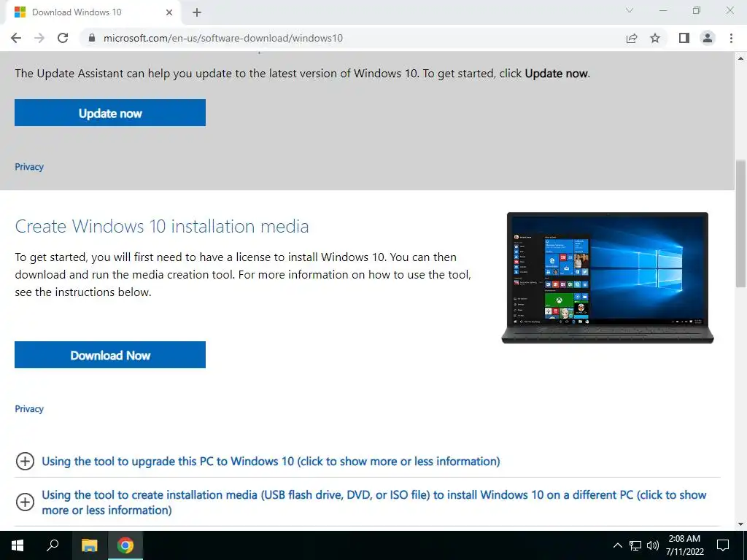The width and height of the screenshot is (747, 560).
Task: Open taskbar search magnifier
Action: (53, 545)
